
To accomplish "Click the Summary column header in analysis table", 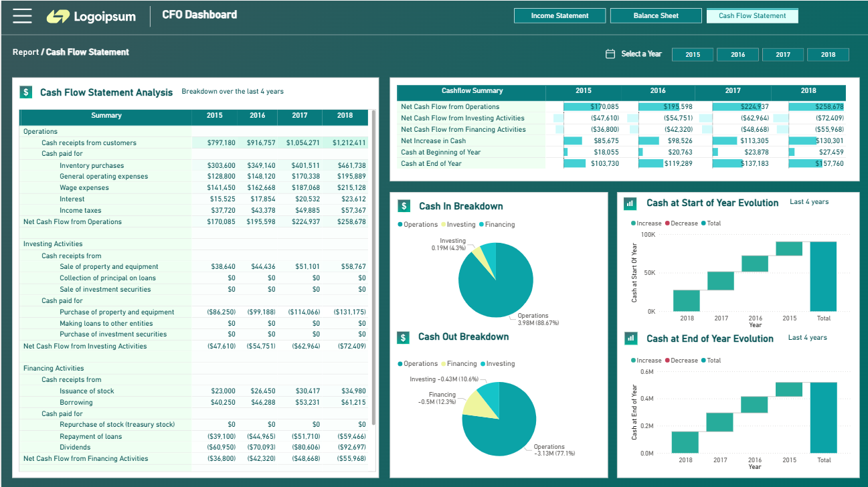I will click(x=106, y=116).
